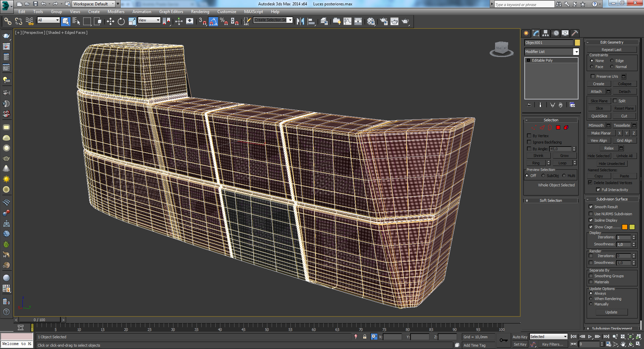Click the Attach button
Viewport: 644px width, 349px height.
tap(596, 92)
